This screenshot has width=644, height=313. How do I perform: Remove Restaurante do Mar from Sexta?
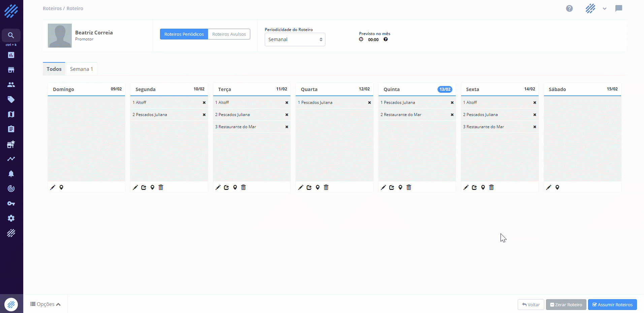coord(535,127)
